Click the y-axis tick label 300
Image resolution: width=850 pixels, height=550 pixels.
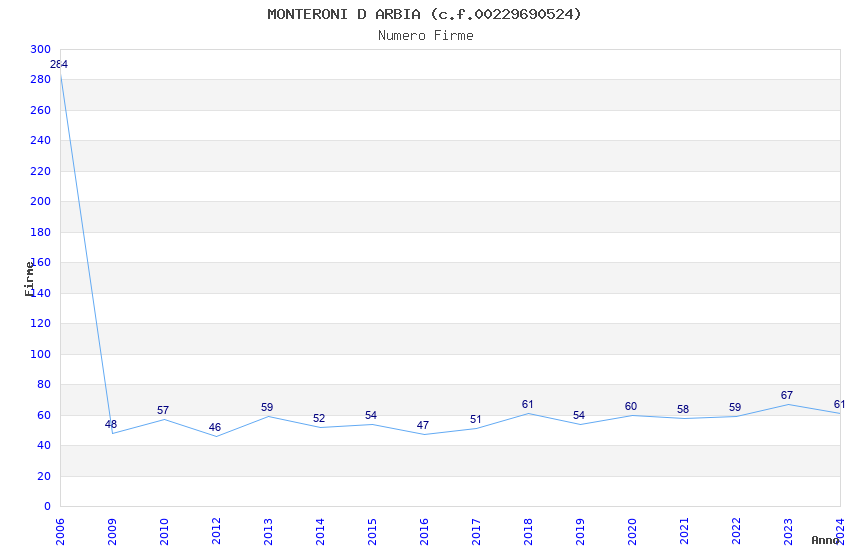(x=41, y=49)
